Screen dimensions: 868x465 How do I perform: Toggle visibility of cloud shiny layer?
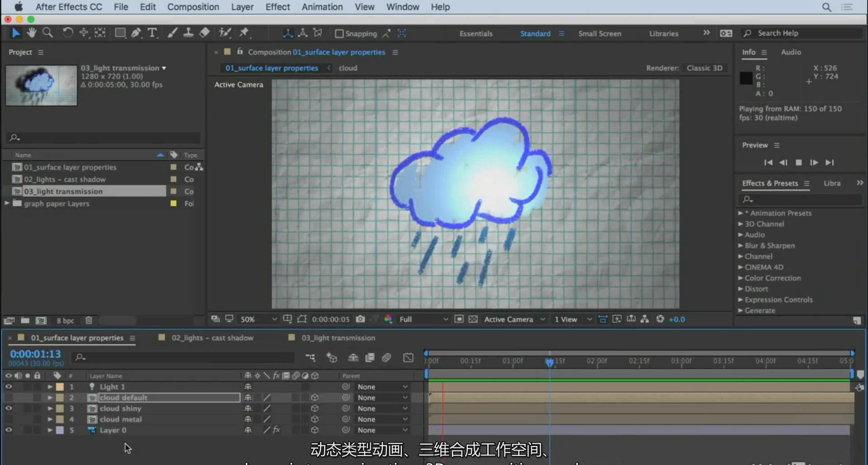click(9, 409)
